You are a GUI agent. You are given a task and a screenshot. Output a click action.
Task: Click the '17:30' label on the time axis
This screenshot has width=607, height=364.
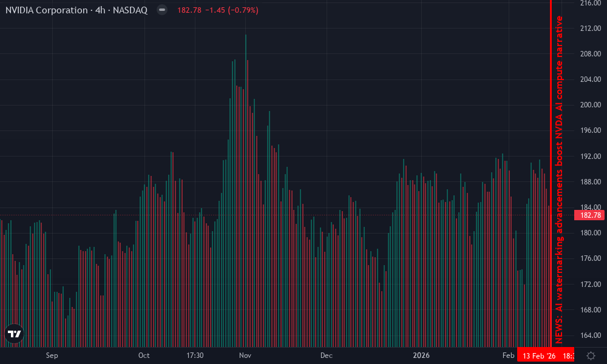click(195, 356)
